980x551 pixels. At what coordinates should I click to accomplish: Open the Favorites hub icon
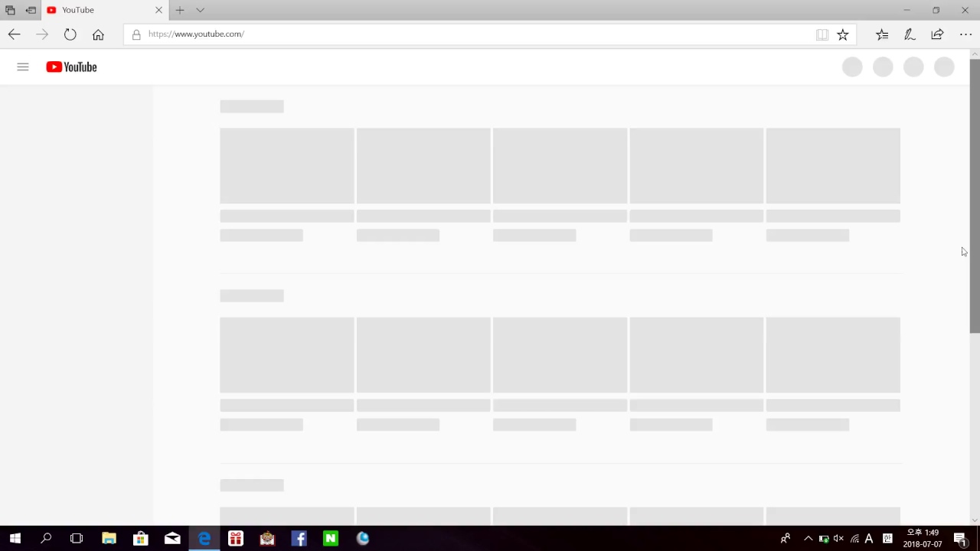pos(882,34)
